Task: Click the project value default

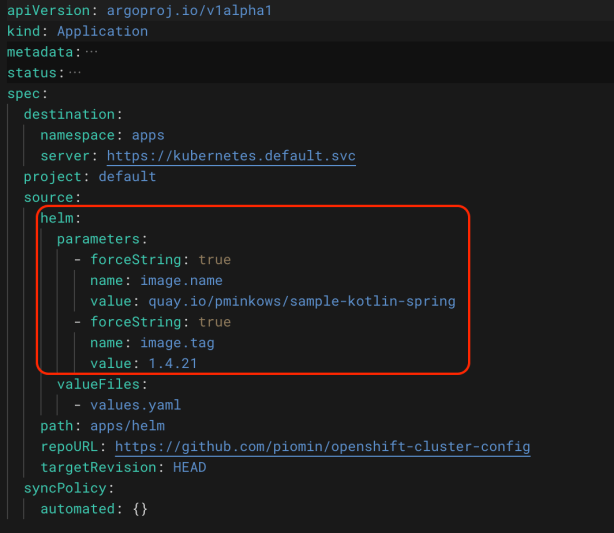Action: pos(127,177)
